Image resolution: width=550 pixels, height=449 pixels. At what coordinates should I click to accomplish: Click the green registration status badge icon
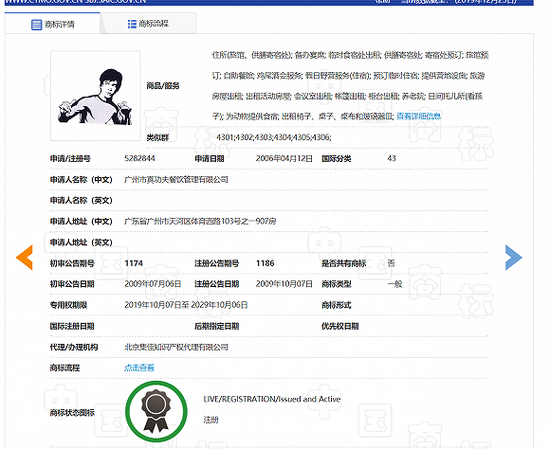pyautogui.click(x=156, y=411)
